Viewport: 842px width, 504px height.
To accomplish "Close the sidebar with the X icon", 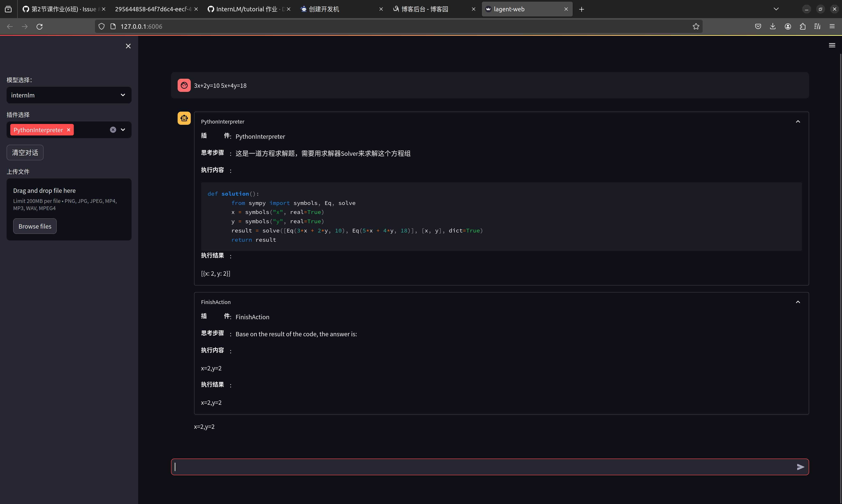I will point(128,46).
